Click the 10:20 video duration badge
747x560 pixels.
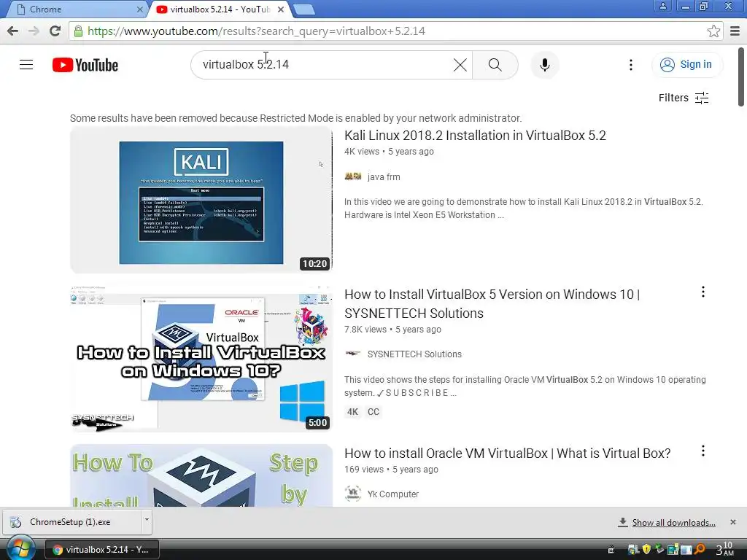coord(315,264)
